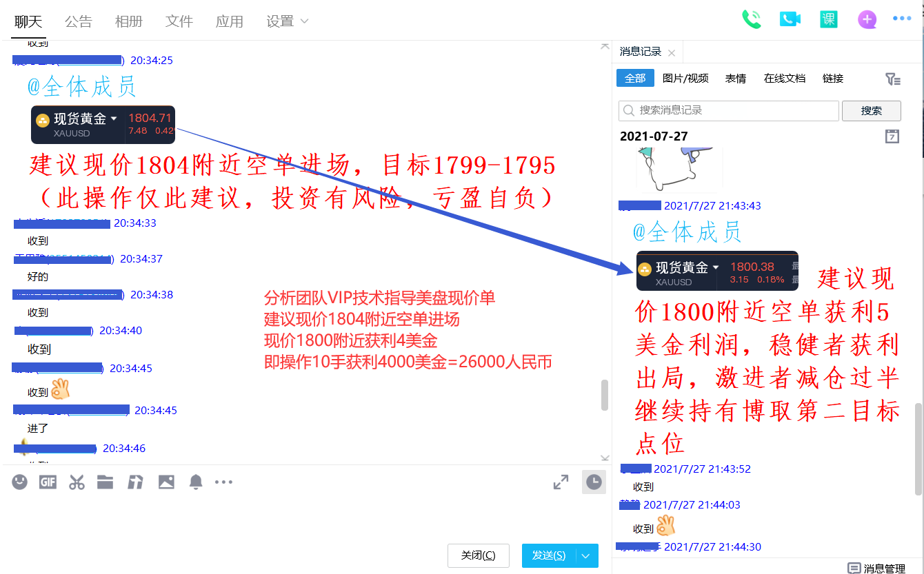Open the calendar date picker

tap(892, 136)
